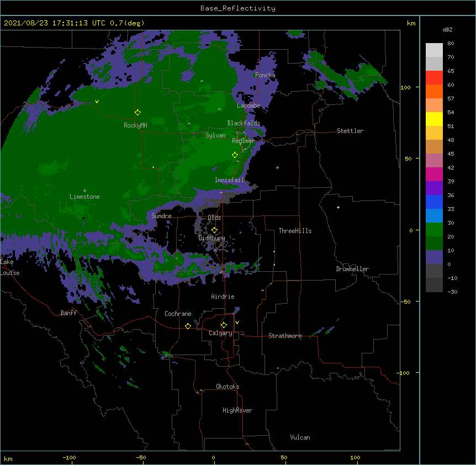This screenshot has height=465, width=476.
Task: Select the light blue 33 dBZ swatch
Action: (434, 216)
